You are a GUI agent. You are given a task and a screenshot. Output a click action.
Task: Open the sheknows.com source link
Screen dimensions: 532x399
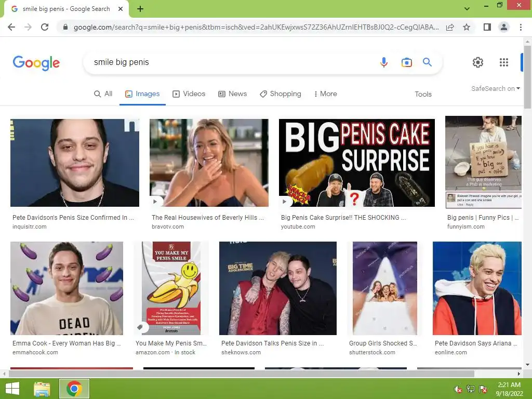pyautogui.click(x=241, y=353)
